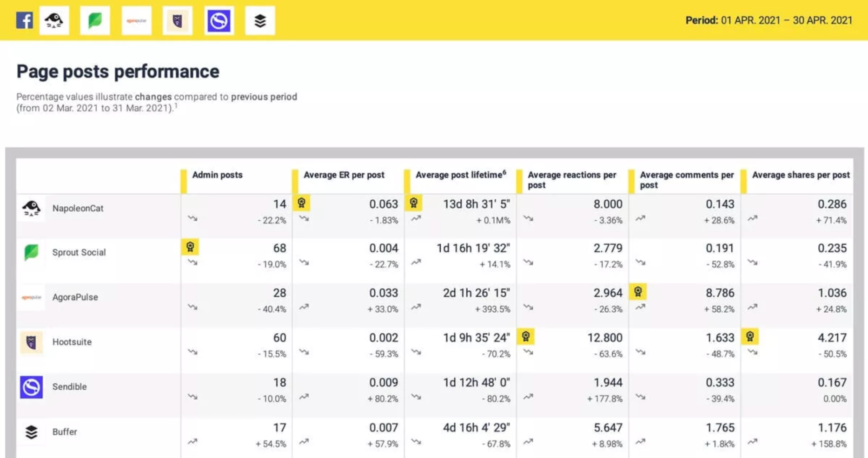Click the Admin posts column header
This screenshot has width=868, height=458.
pos(217,175)
